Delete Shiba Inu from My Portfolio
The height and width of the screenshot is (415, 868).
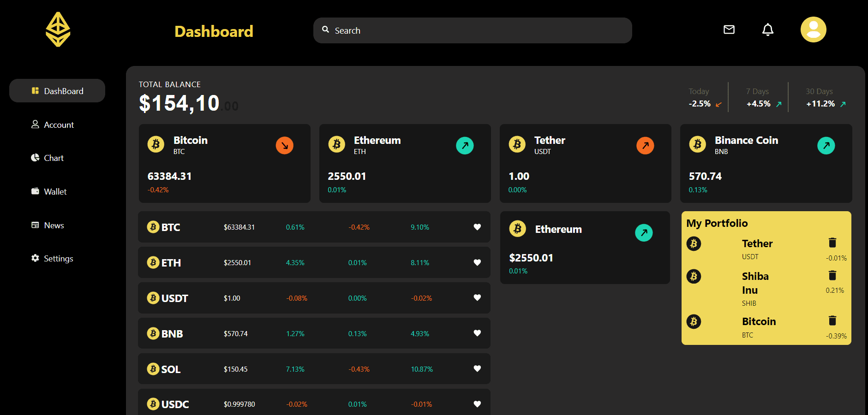tap(832, 275)
